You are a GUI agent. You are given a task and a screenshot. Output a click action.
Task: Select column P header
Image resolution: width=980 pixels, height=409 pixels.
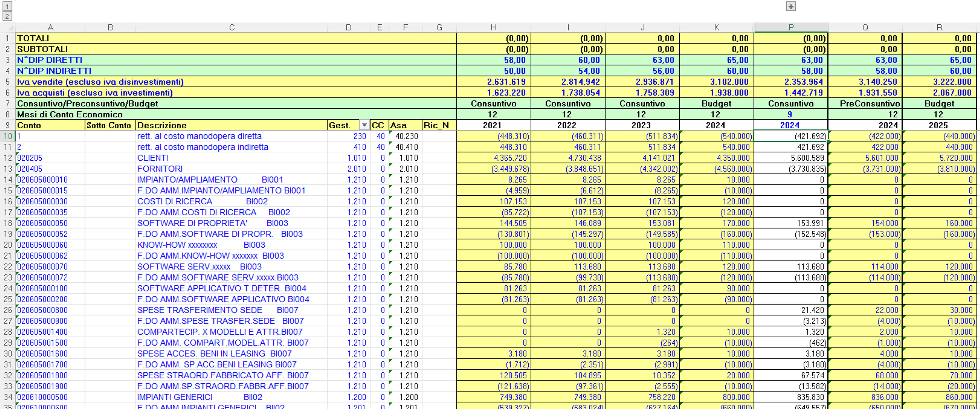[791, 27]
